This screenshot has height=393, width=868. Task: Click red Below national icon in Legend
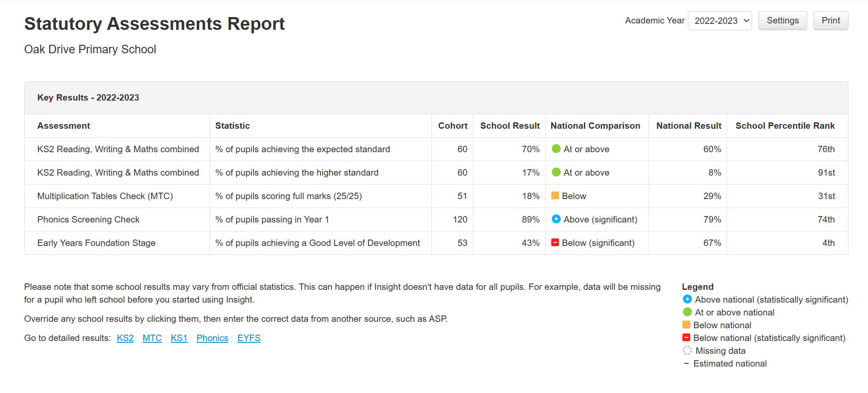pyautogui.click(x=686, y=338)
